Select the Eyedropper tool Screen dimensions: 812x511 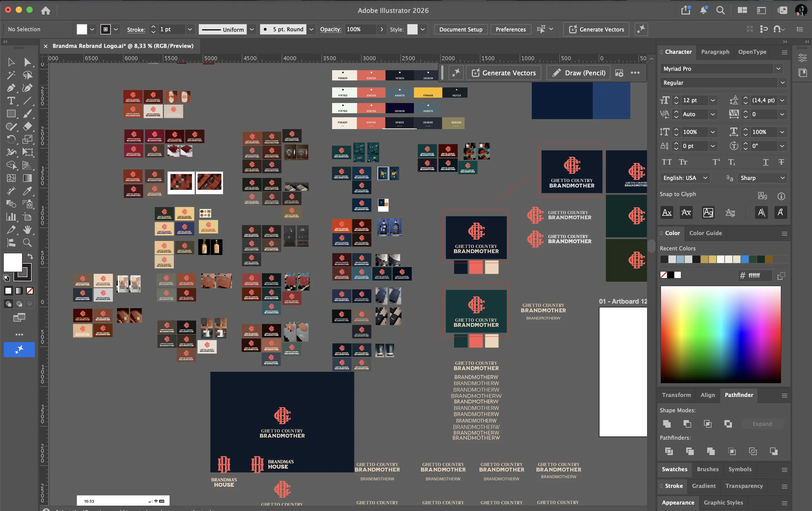(x=28, y=191)
